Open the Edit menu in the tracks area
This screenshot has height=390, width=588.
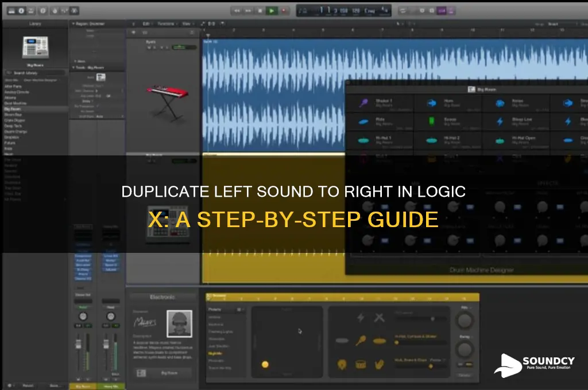point(146,24)
